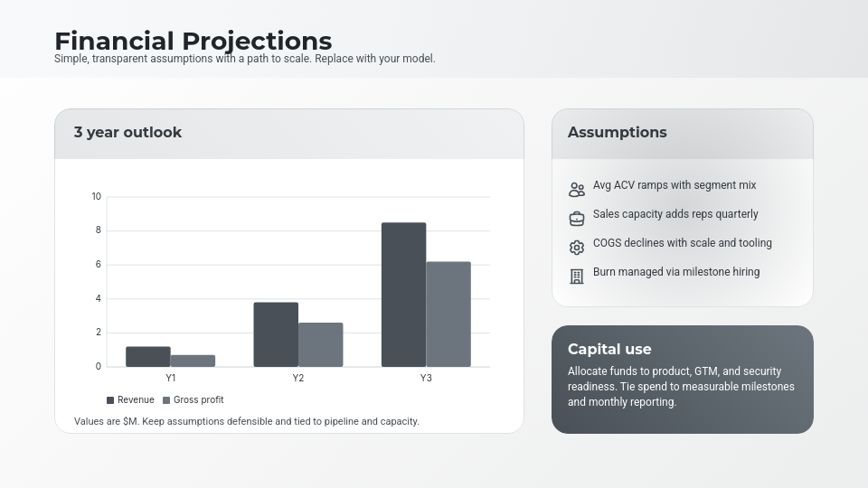Click the gear icon beside COGS declines
This screenshot has width=868, height=488.
click(x=577, y=248)
